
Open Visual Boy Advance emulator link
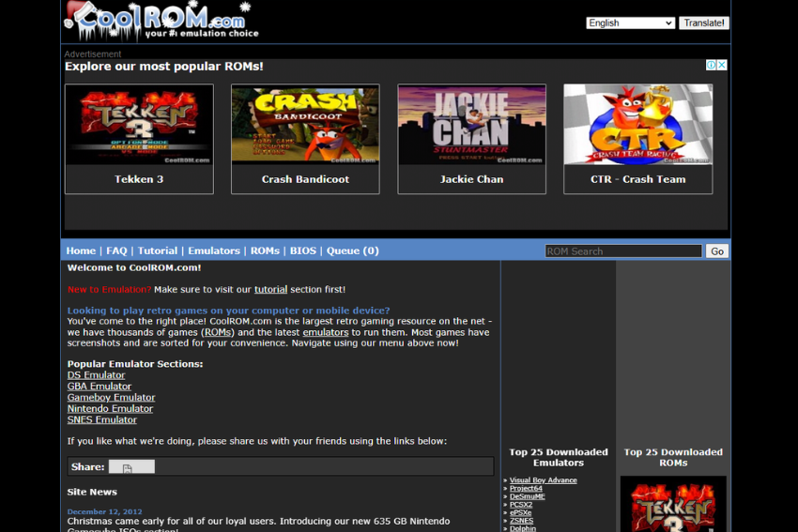pos(543,480)
